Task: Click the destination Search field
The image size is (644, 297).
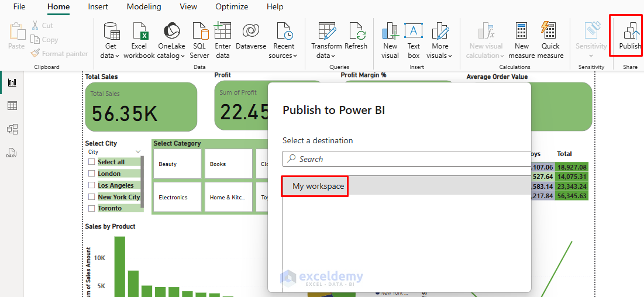Action: tap(407, 159)
